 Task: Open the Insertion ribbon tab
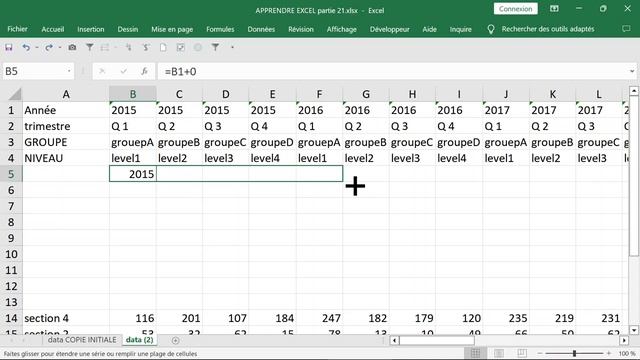tap(91, 29)
